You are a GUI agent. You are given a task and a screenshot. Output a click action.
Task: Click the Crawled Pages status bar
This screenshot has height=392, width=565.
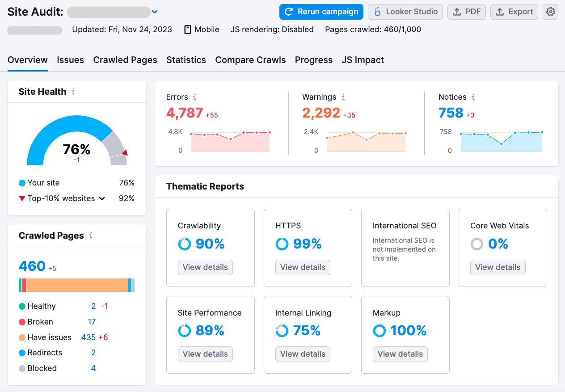(77, 285)
